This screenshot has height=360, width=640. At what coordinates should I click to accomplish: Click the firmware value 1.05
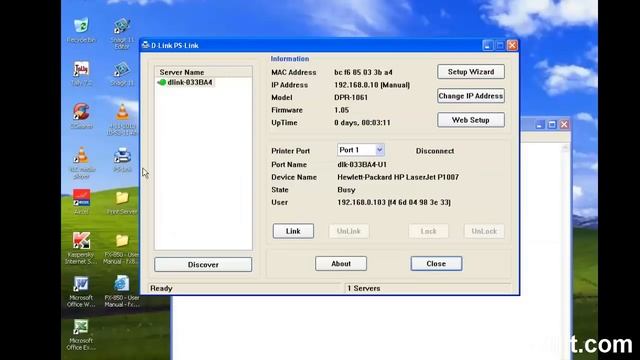click(341, 110)
